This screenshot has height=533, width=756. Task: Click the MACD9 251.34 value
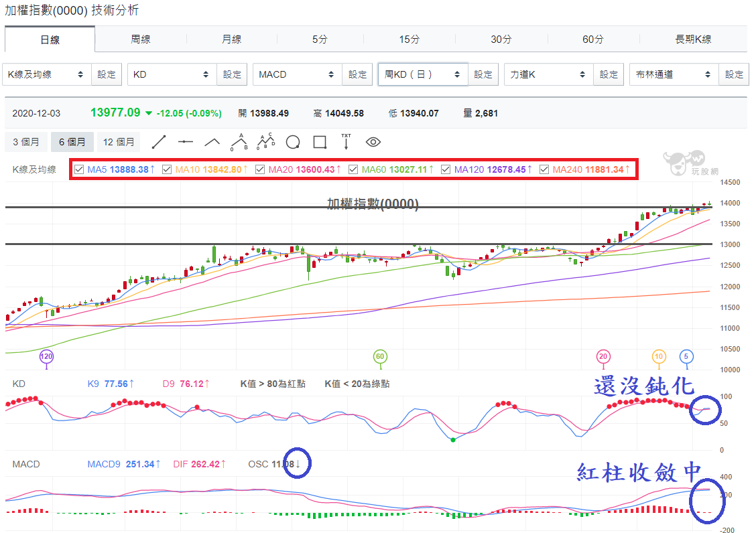pos(124,464)
